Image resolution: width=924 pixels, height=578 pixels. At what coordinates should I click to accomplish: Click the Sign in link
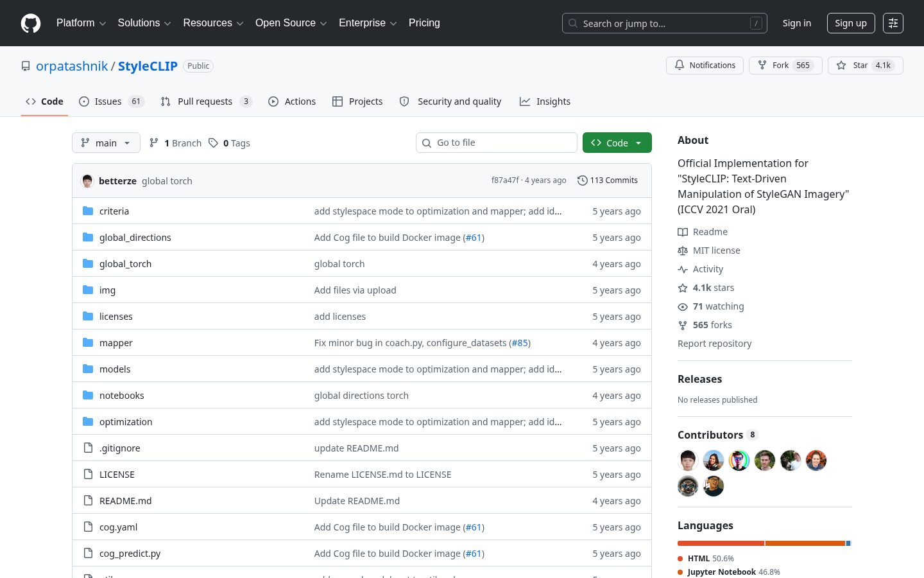796,23
